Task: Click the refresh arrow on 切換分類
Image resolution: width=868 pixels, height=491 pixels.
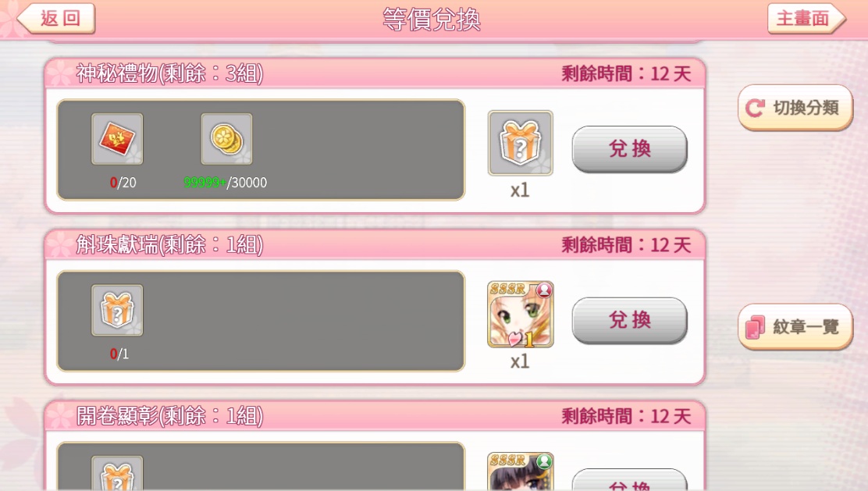Action: pos(755,108)
